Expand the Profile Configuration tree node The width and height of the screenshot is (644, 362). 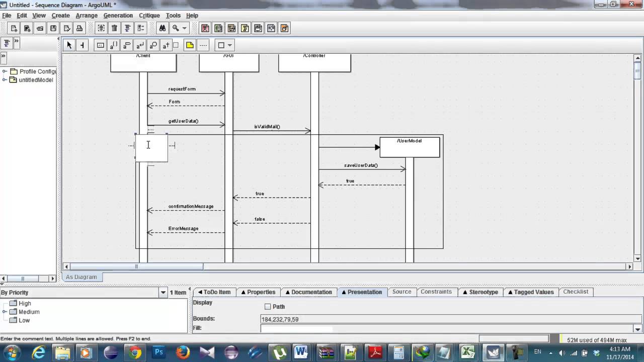[x=5, y=71]
